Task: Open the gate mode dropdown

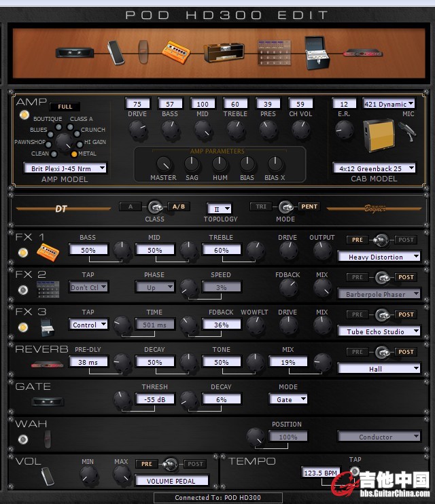Action: pos(291,399)
